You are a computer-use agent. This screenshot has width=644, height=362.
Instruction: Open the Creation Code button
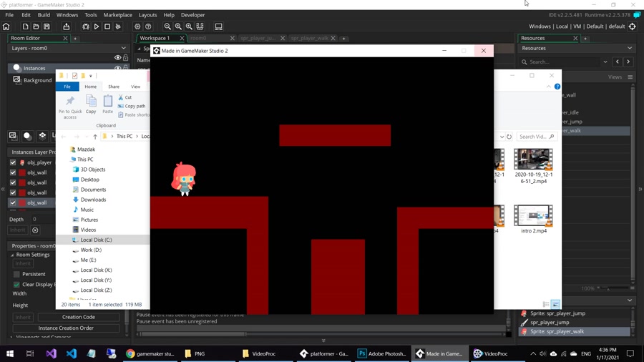click(79, 317)
